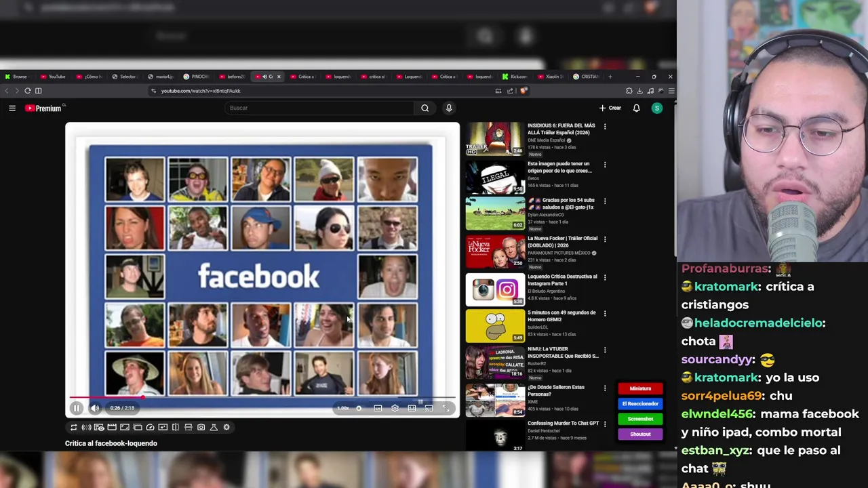
Task: Open browser extensions puzzle icon
Action: pos(629,91)
